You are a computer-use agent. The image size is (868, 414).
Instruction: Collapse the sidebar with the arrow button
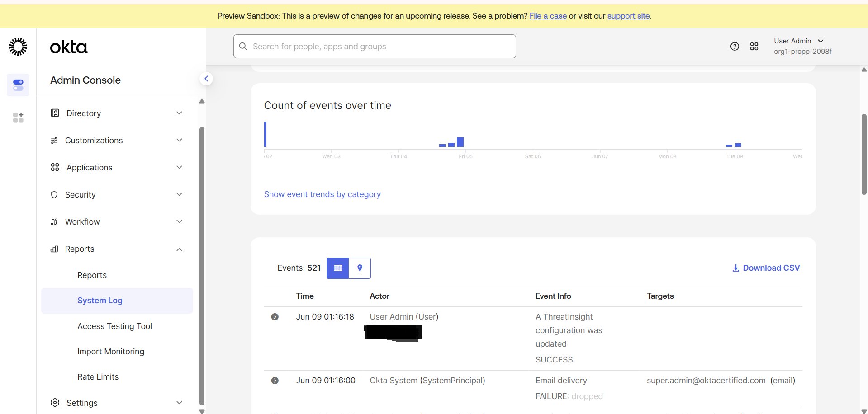tap(206, 79)
